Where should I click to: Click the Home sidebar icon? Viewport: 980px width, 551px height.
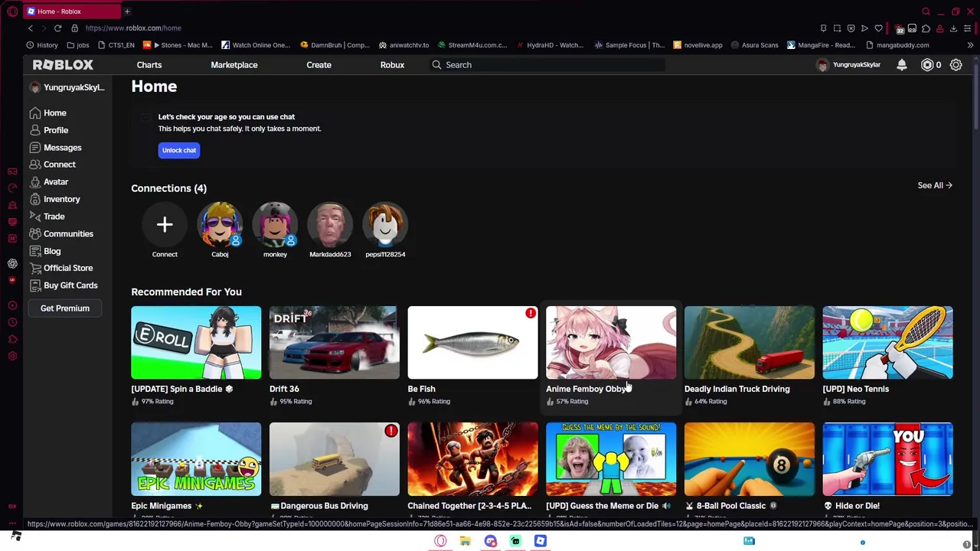click(35, 112)
